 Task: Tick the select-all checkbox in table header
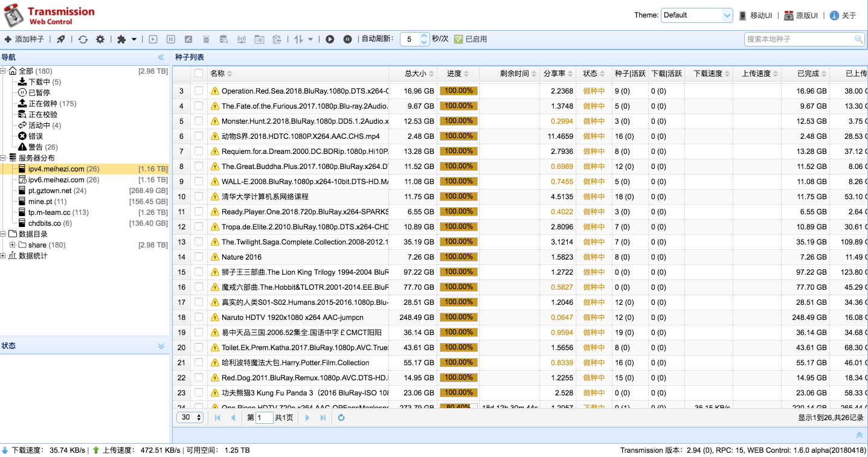point(199,74)
